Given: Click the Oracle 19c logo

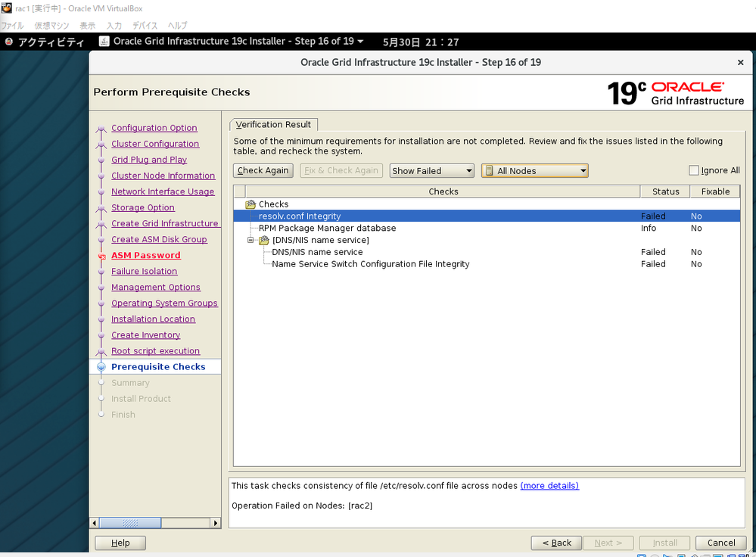Looking at the screenshot, I should pos(676,93).
